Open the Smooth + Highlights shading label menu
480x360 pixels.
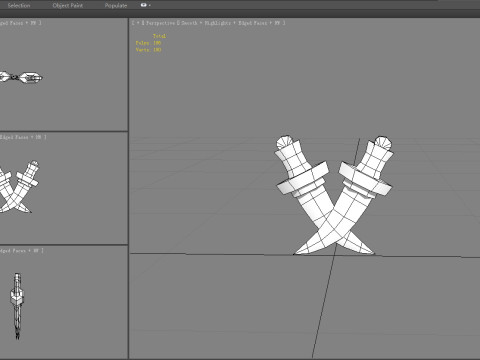pos(206,23)
